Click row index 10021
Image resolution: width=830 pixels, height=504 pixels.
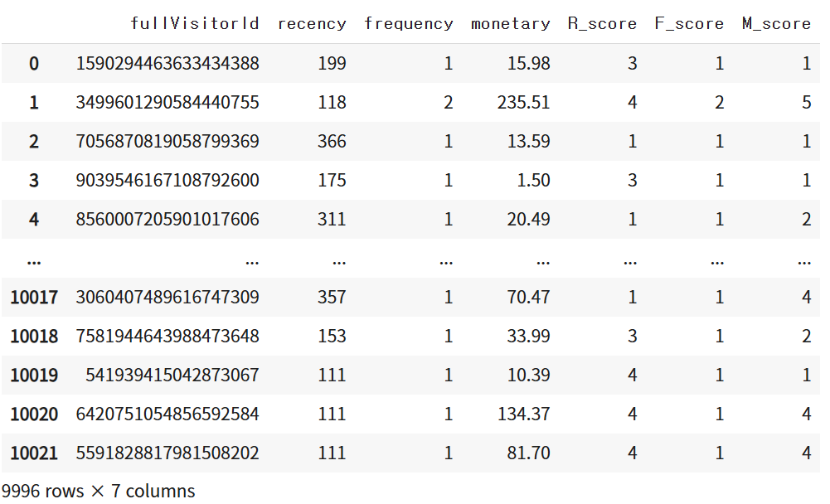tap(34, 453)
